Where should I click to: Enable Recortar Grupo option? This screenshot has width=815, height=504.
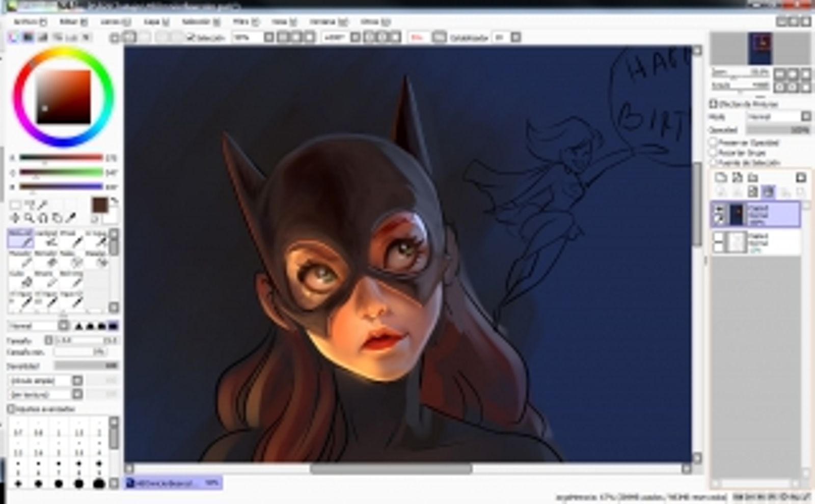(714, 153)
